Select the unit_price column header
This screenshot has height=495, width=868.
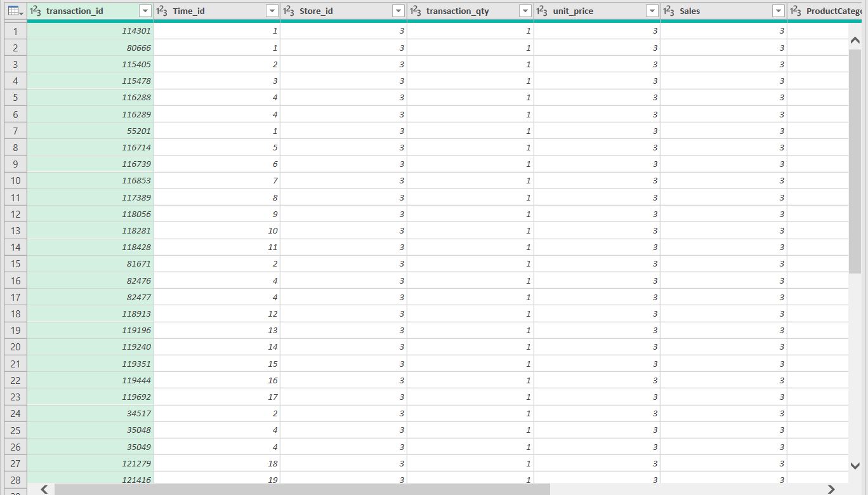[x=590, y=11]
